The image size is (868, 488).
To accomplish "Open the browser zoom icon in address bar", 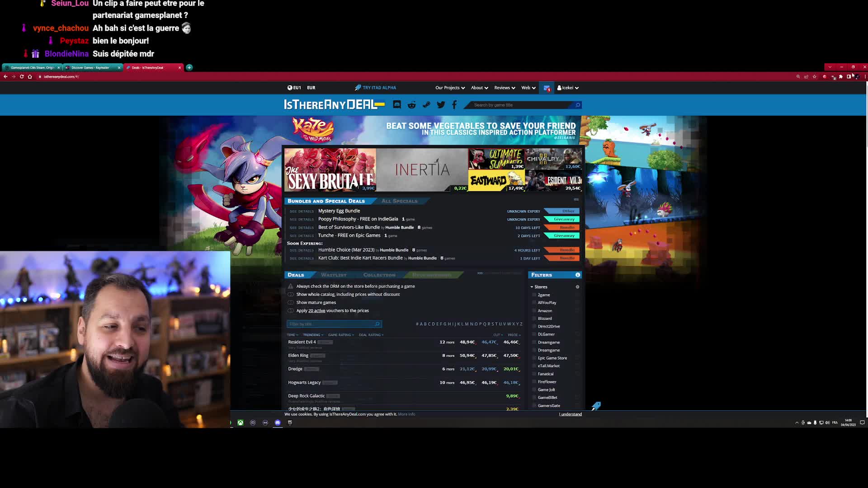I will click(x=798, y=76).
